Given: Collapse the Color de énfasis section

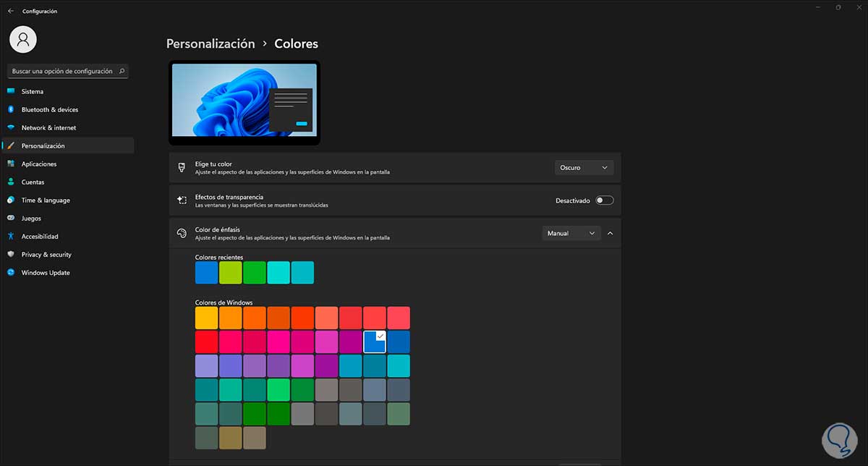Looking at the screenshot, I should [x=610, y=234].
